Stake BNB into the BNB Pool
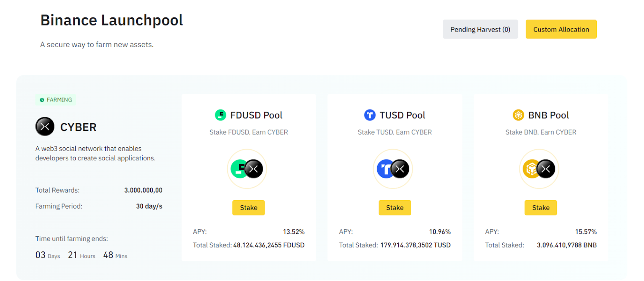Screen dimensions: 644x281 point(540,208)
